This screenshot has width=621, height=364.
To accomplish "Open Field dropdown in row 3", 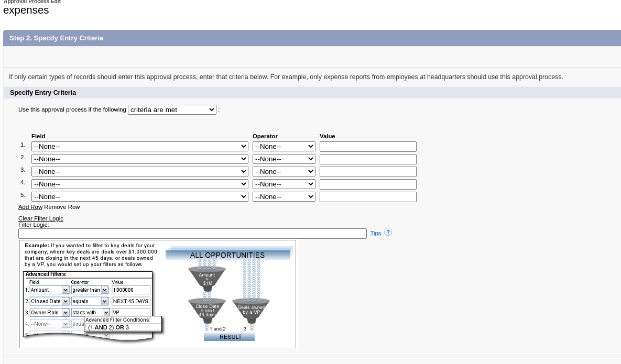I will coord(140,172).
